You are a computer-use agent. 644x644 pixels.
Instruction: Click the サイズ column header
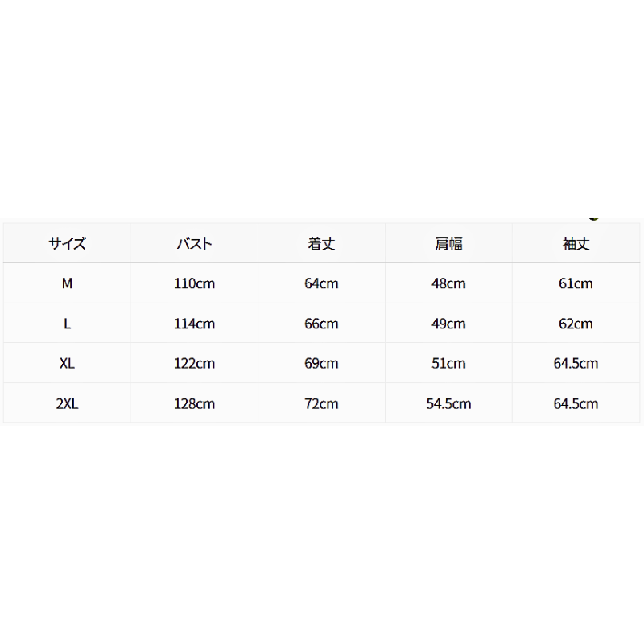click(67, 244)
